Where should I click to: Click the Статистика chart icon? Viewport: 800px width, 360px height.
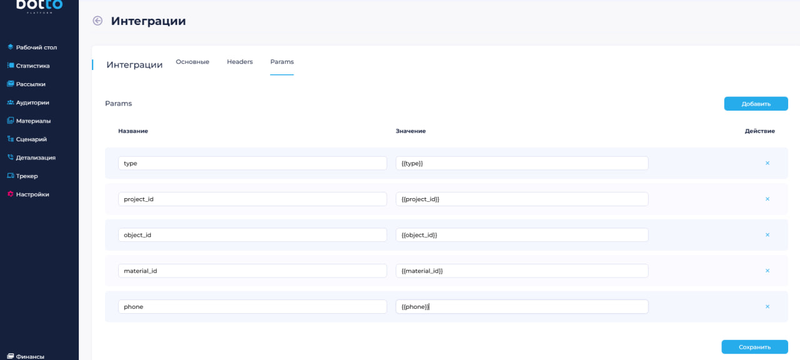point(10,65)
